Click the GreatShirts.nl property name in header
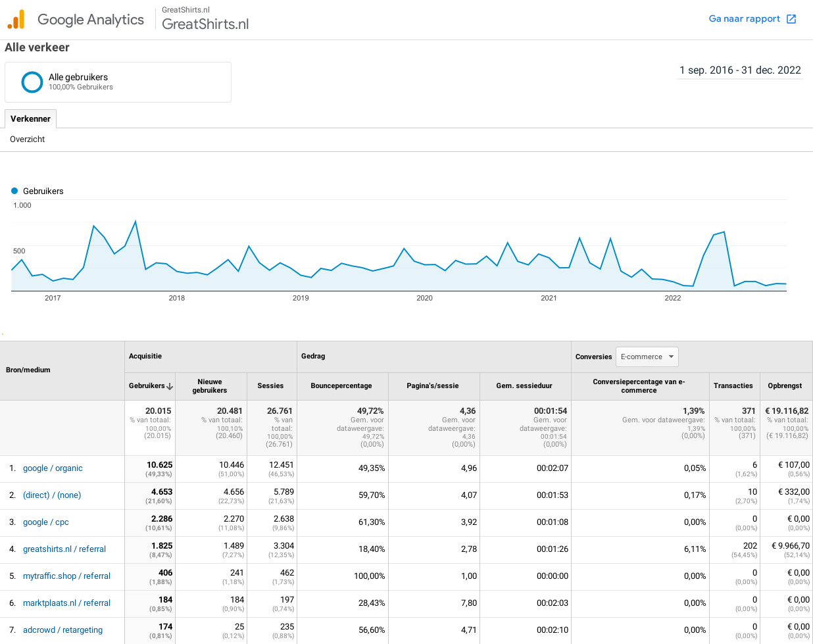Viewport: 813px width, 644px height. point(205,24)
